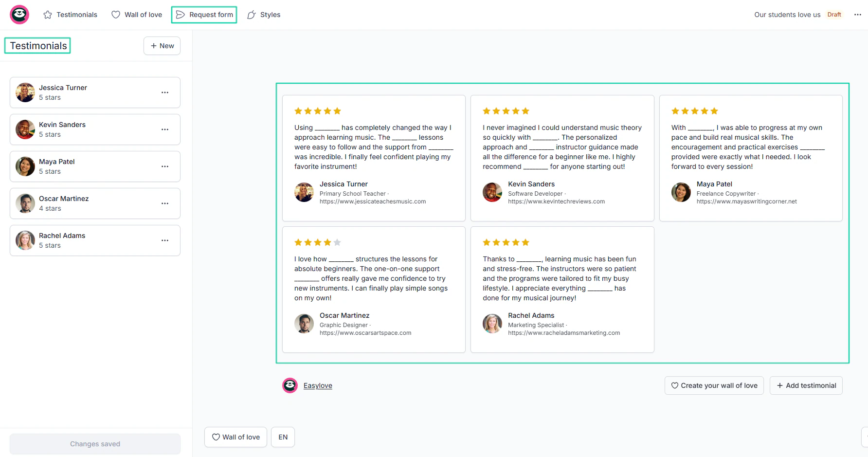The image size is (868, 457).
Task: Click the Easylove panda logo in the top bar
Action: [x=19, y=15]
